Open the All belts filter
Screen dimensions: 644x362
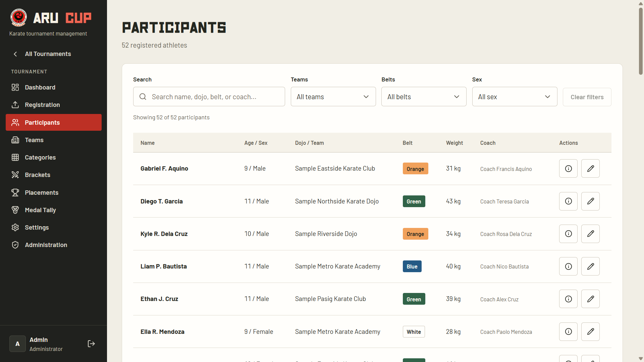coord(424,97)
